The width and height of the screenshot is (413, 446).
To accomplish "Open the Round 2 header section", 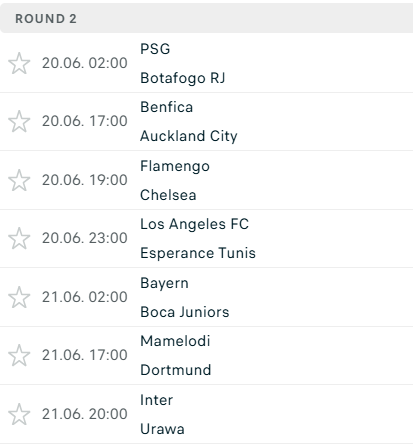I will click(x=206, y=19).
